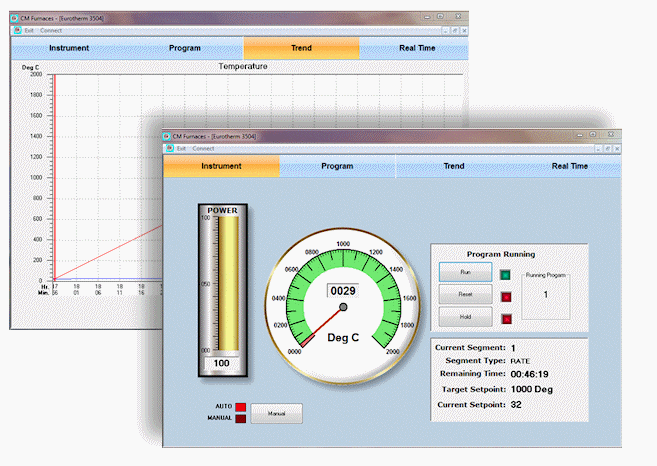The height and width of the screenshot is (466, 657).
Task: Open Trend tab in front window
Action: click(x=454, y=166)
